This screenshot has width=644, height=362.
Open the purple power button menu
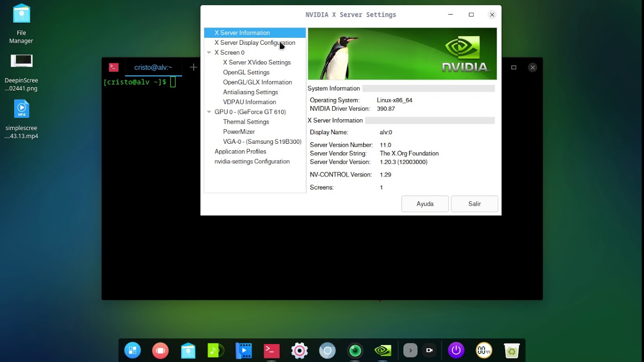click(456, 350)
